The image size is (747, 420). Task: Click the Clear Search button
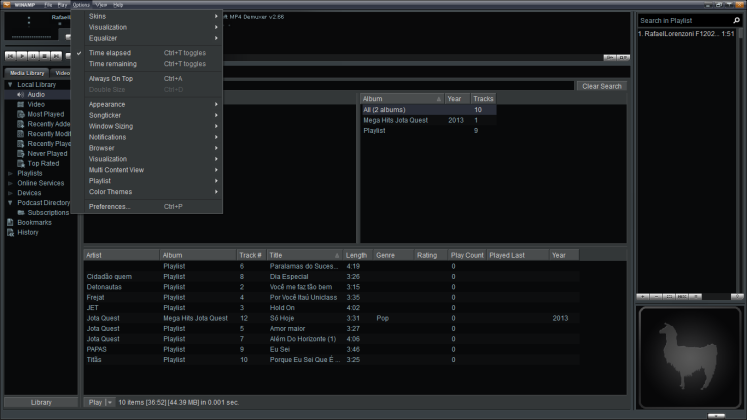tap(602, 86)
